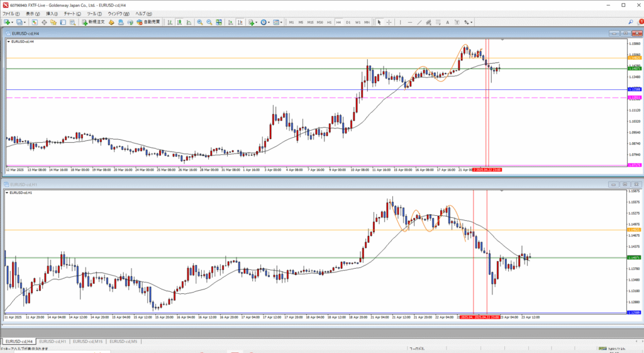Toggle the Market Watch window icon

(35, 22)
